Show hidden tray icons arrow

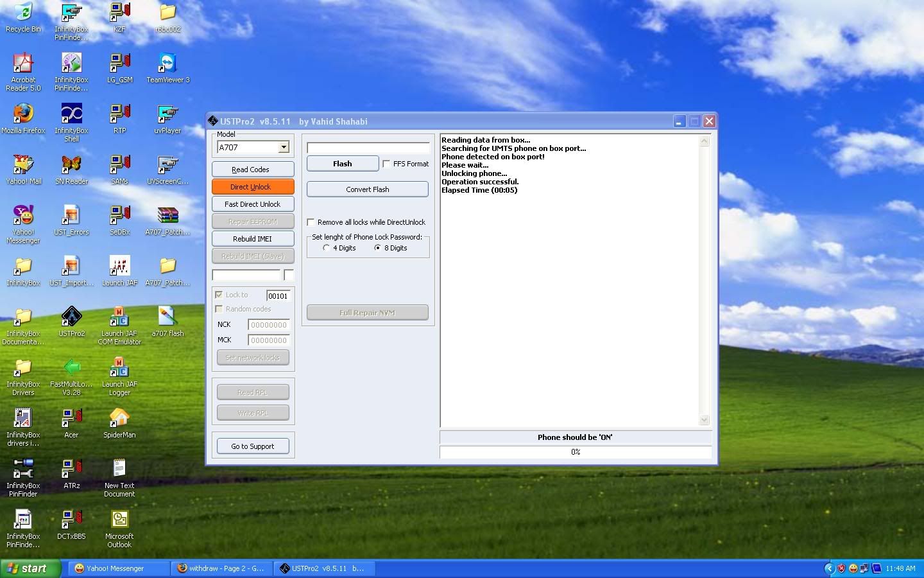pos(829,568)
